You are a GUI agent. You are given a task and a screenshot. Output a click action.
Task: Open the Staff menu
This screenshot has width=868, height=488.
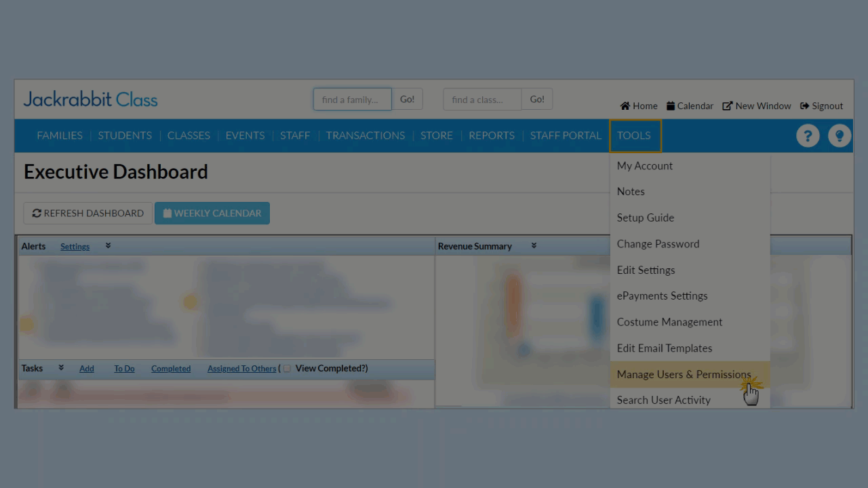295,136
